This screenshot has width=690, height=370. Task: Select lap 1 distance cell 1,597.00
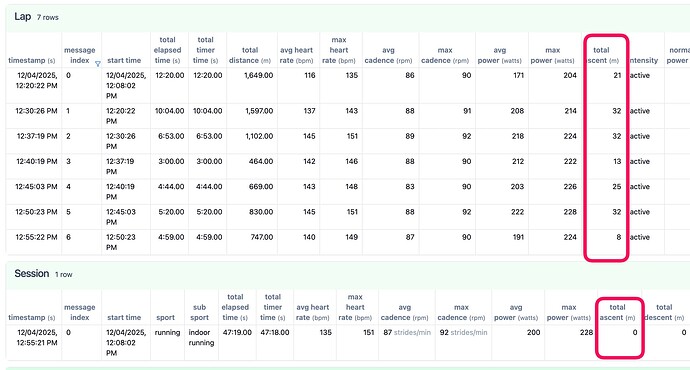click(259, 111)
